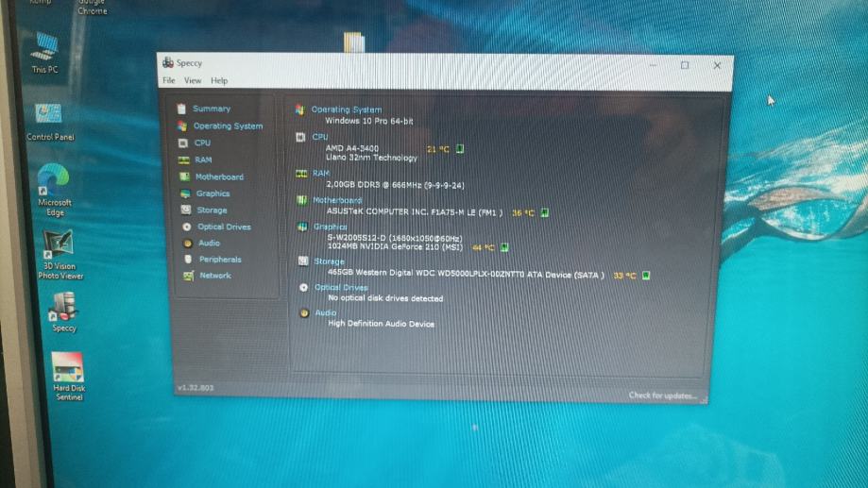Click the RAM stick icon in sidebar

click(184, 160)
